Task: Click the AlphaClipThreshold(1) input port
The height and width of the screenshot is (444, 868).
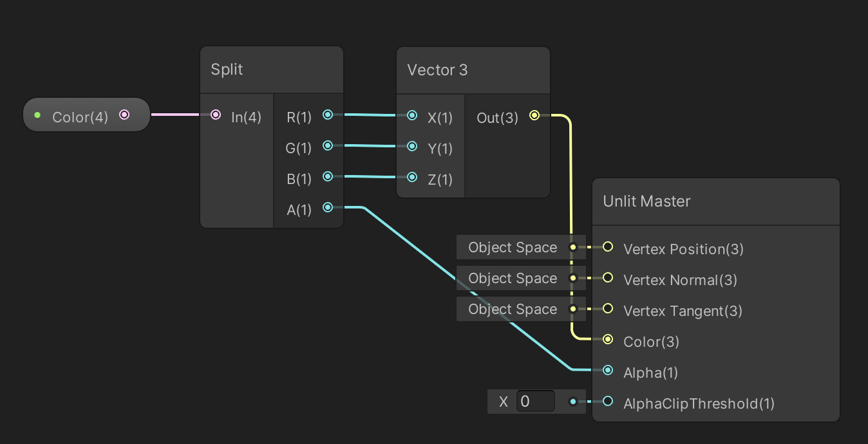Action: [608, 402]
